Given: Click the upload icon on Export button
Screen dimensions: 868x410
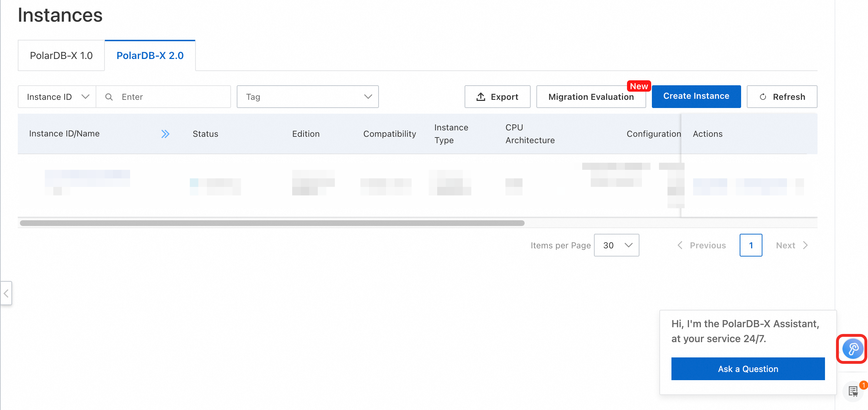Looking at the screenshot, I should pos(481,97).
